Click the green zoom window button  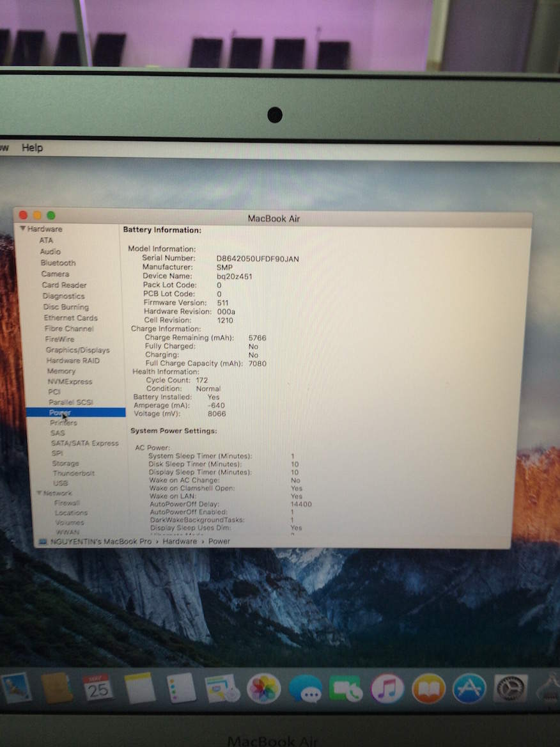pos(51,216)
